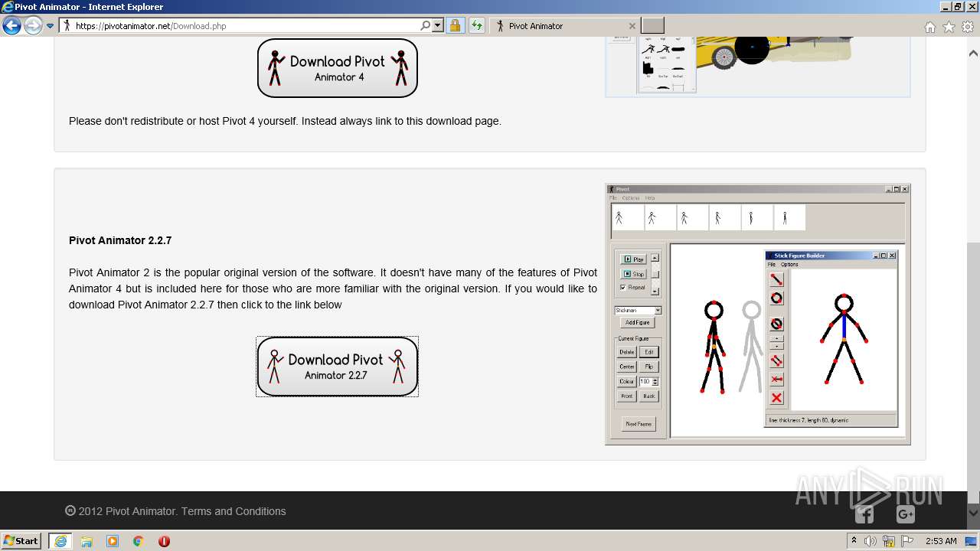Image resolution: width=980 pixels, height=551 pixels.
Task: Launch the media player taskbar icon
Action: (x=113, y=541)
